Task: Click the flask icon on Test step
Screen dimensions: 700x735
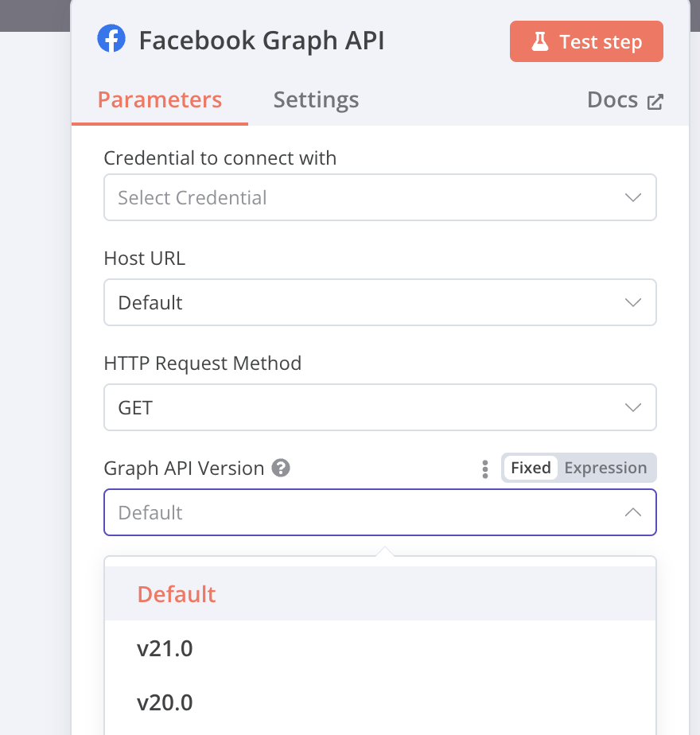Action: pos(539,41)
